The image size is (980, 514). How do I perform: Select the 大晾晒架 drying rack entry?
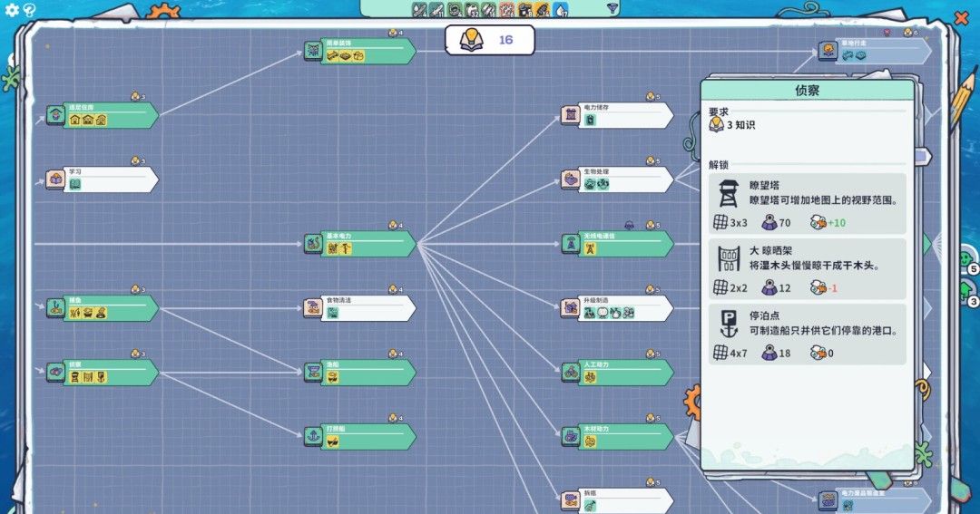tap(808, 268)
